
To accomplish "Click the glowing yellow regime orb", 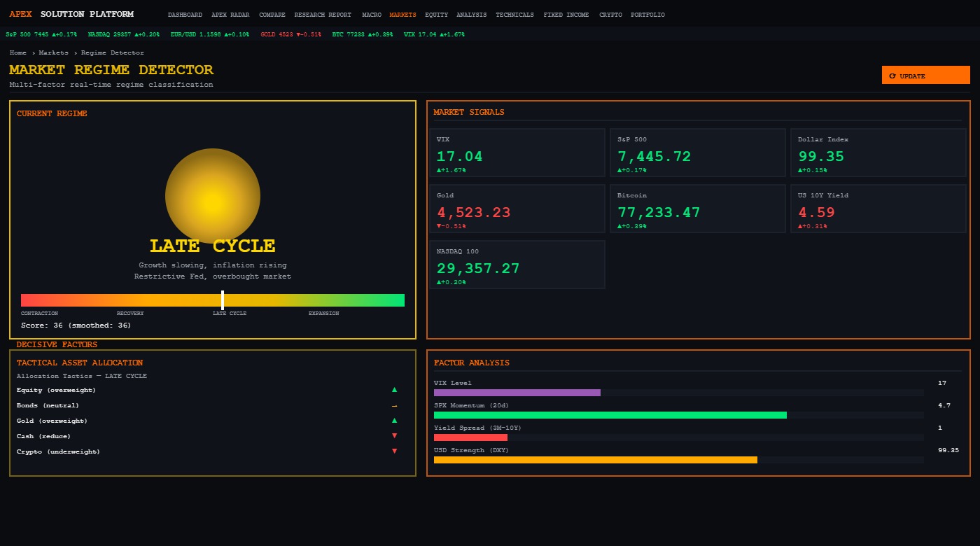I will click(x=213, y=196).
